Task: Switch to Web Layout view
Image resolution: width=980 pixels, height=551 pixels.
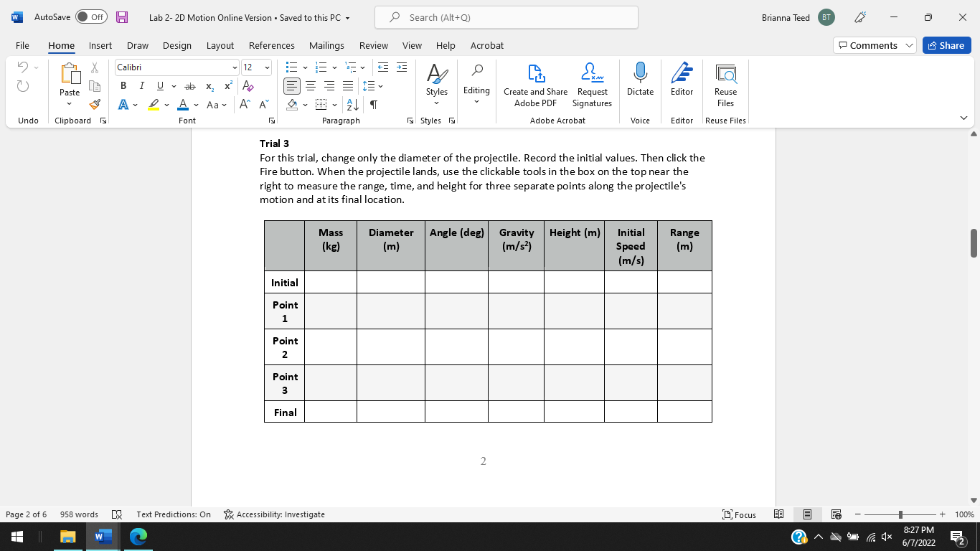Action: point(836,514)
